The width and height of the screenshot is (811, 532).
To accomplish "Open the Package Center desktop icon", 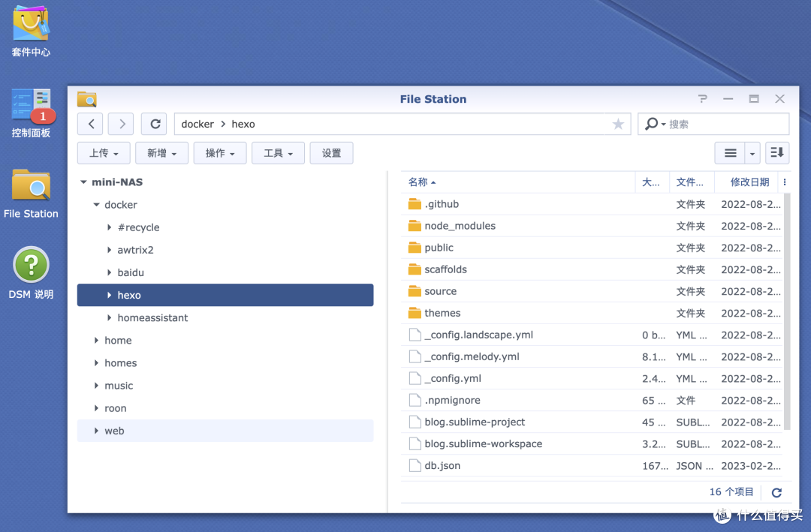I will tap(31, 31).
